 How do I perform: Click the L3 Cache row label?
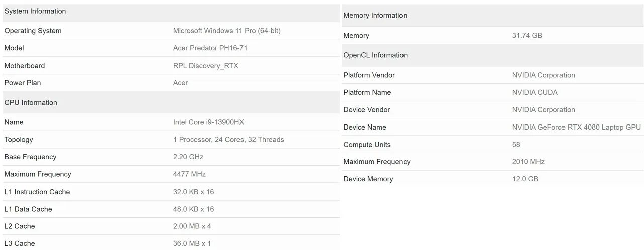pyautogui.click(x=20, y=243)
